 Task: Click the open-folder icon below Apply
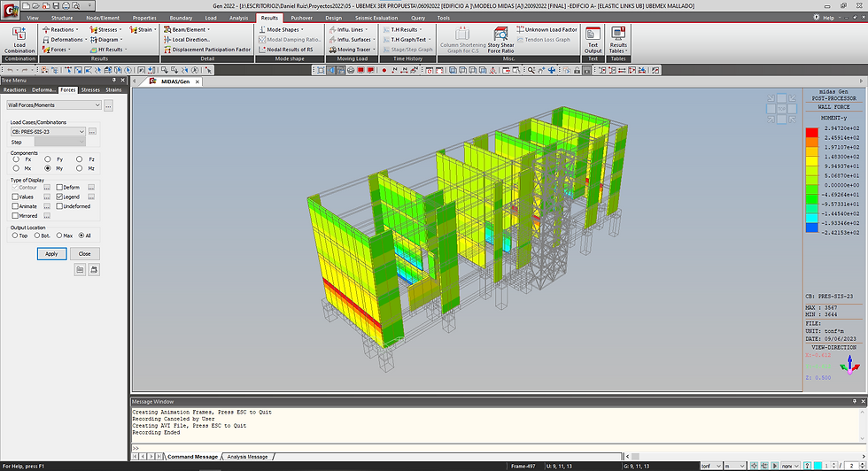pyautogui.click(x=80, y=269)
